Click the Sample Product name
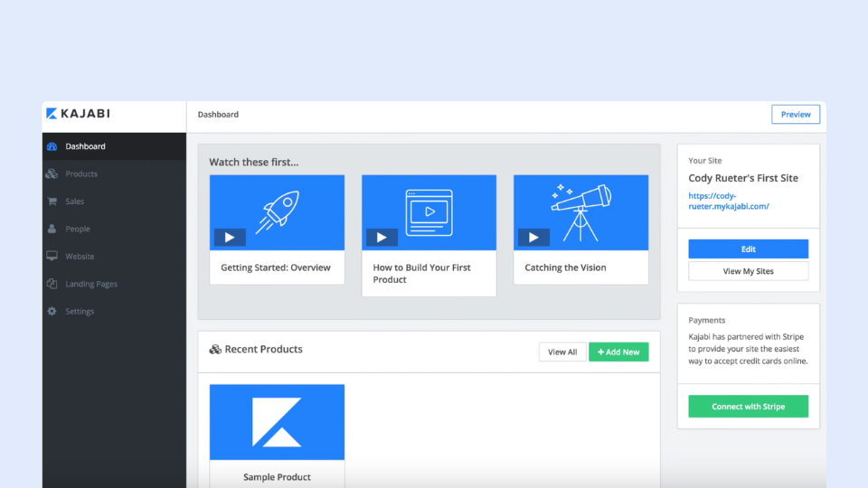 pos(277,477)
